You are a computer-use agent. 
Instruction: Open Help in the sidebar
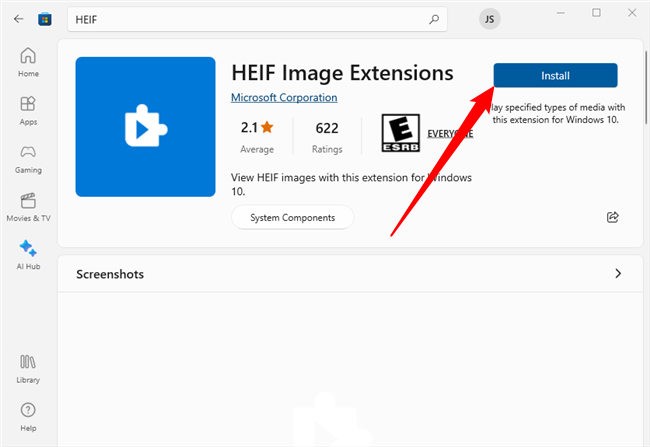click(x=28, y=417)
